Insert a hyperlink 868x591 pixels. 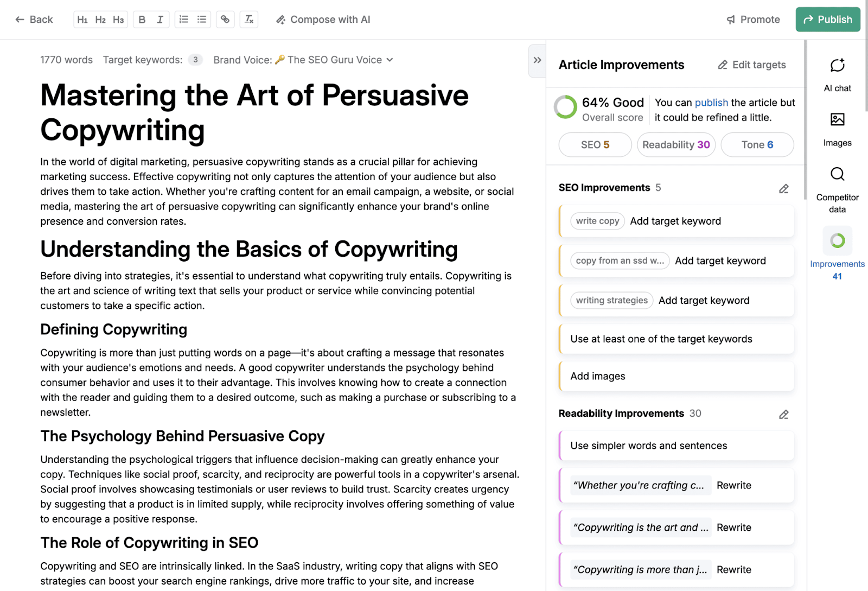point(225,19)
